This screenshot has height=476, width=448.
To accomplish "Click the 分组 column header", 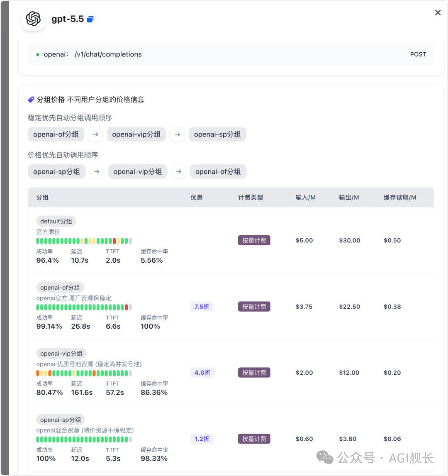I will click(x=42, y=198).
